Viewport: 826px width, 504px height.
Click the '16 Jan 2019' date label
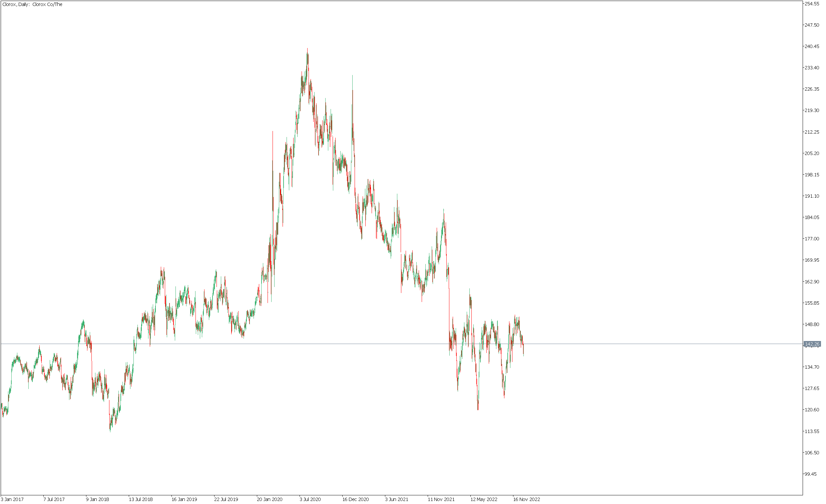[184, 499]
